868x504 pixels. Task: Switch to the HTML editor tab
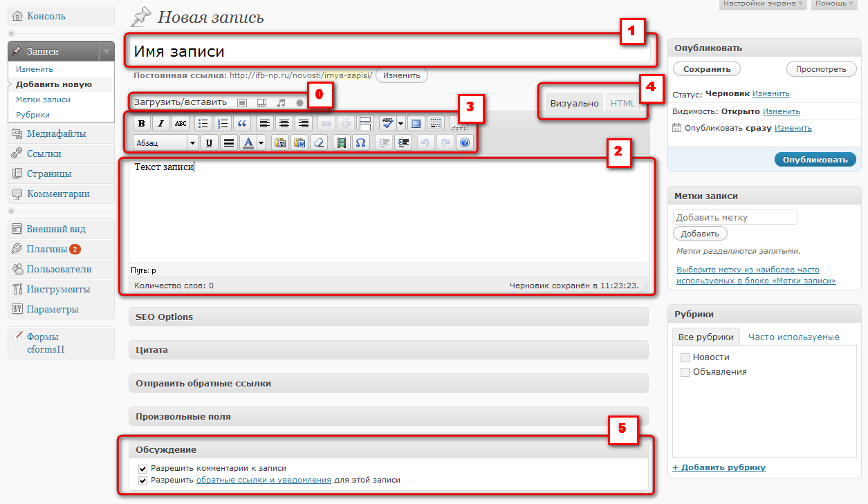coord(622,104)
